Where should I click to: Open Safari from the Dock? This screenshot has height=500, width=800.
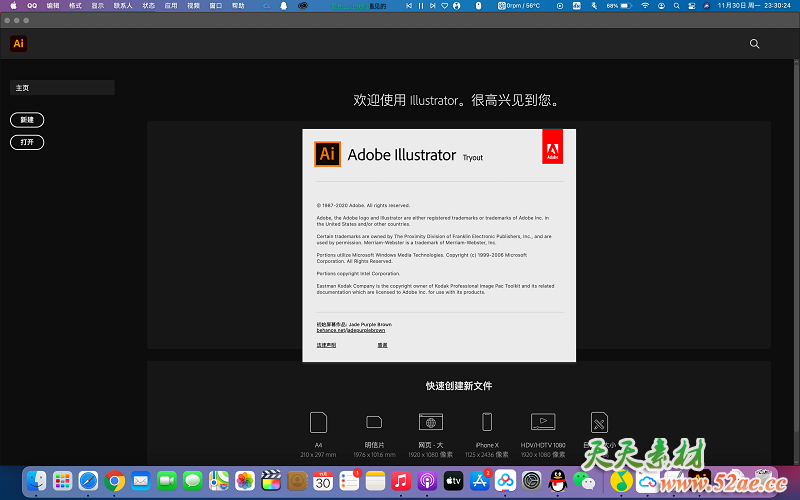88,481
